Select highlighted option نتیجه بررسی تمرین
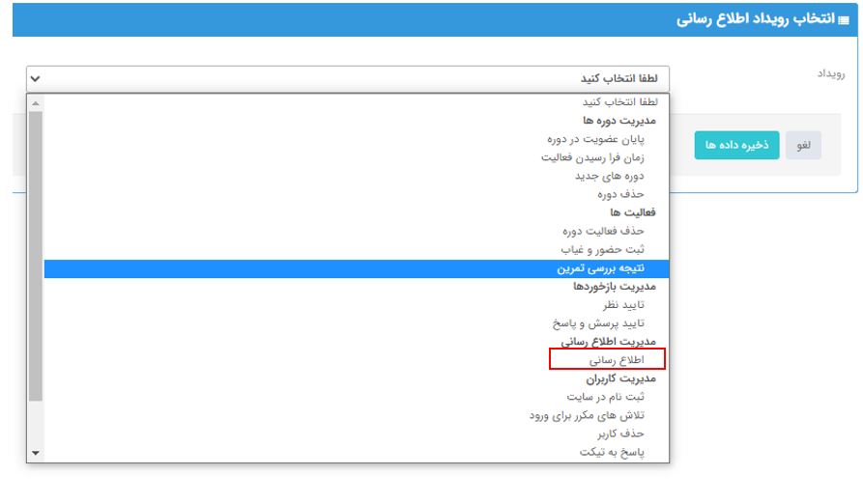The image size is (863, 504). 357,268
